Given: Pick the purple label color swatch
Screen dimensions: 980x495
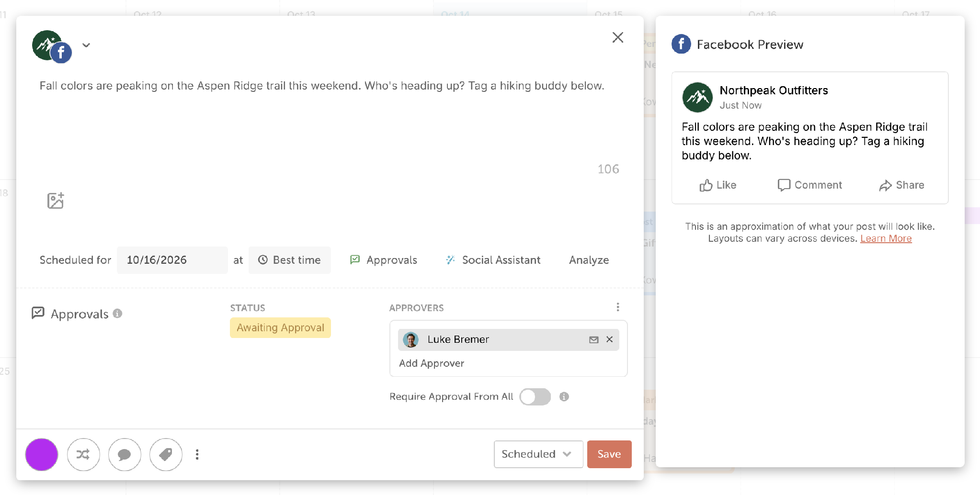Looking at the screenshot, I should (42, 454).
